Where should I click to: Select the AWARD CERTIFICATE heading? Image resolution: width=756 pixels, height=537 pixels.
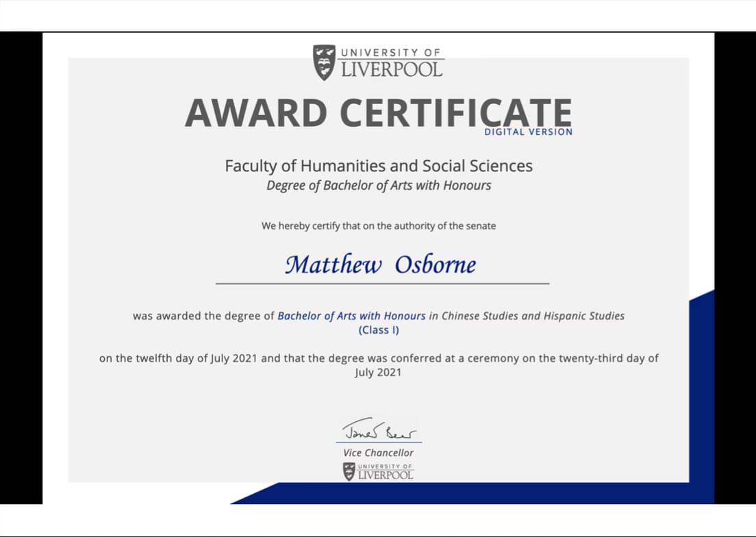378,112
